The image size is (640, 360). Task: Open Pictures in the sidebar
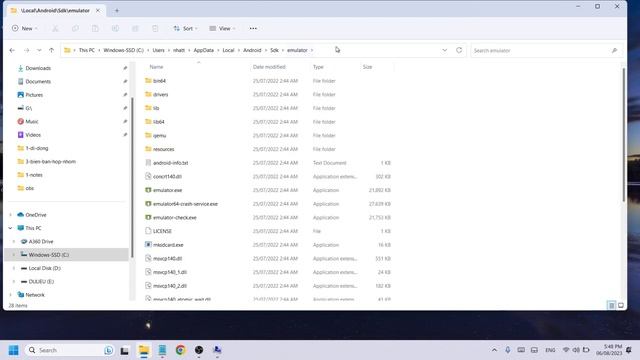click(x=34, y=95)
